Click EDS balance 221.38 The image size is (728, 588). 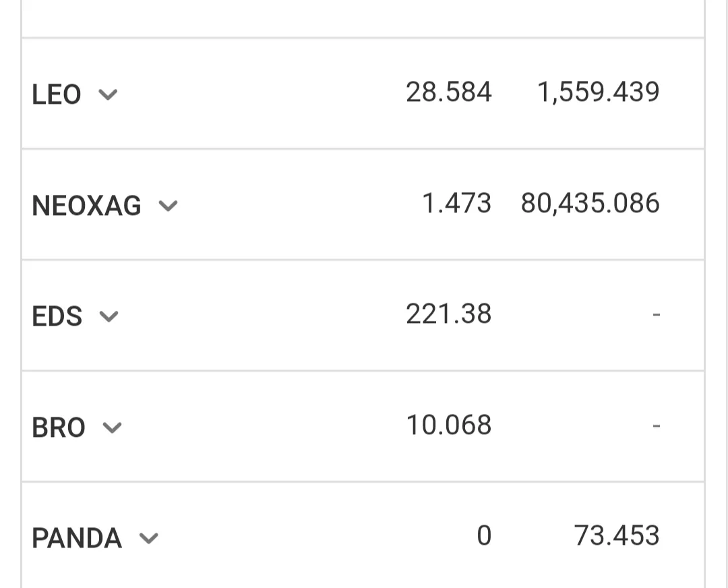pos(448,314)
